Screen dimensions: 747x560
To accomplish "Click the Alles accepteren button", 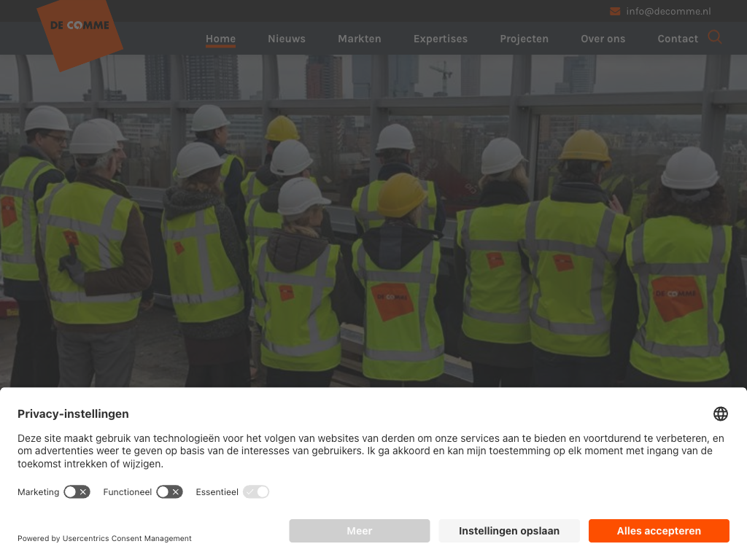I will pos(659,531).
